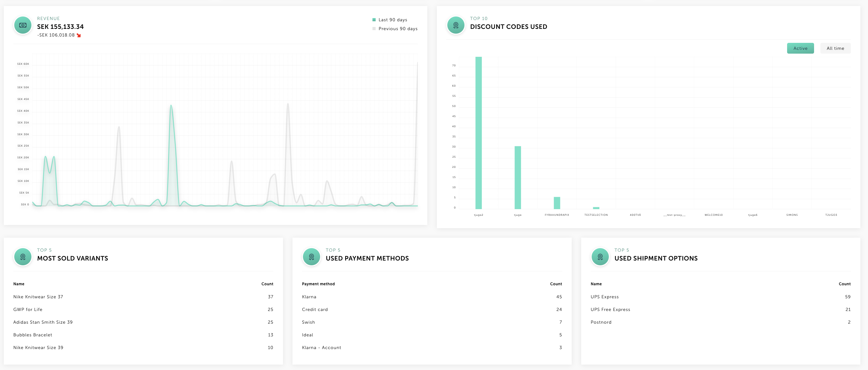Click the red revenue decline arrow

pyautogui.click(x=78, y=36)
